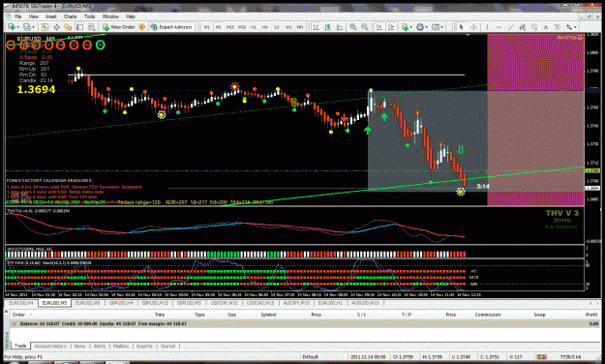This screenshot has width=605, height=364.
Task: Switch chart to bar chart icon
Action: pos(316,27)
